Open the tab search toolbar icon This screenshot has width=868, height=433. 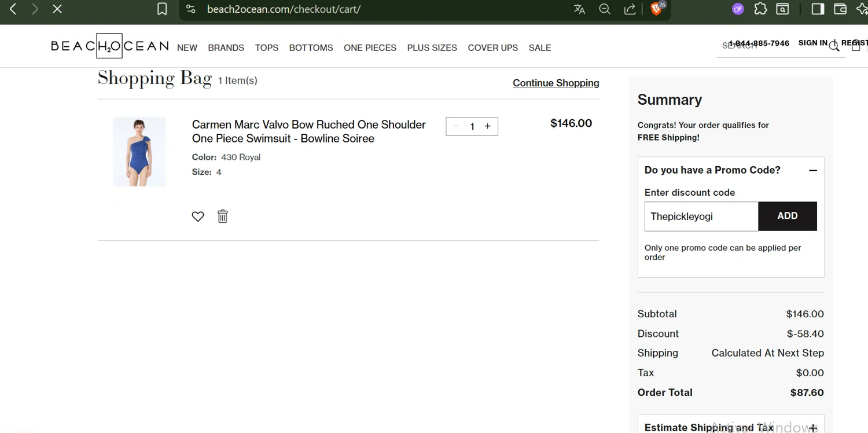(782, 9)
